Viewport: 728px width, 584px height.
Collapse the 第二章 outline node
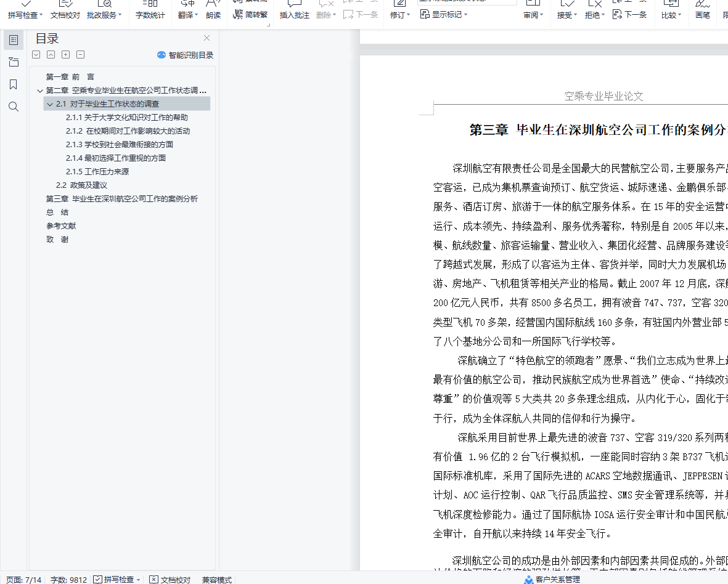(40, 91)
